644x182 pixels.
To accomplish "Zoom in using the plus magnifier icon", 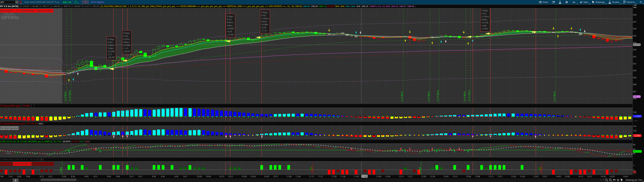I will point(610,180).
